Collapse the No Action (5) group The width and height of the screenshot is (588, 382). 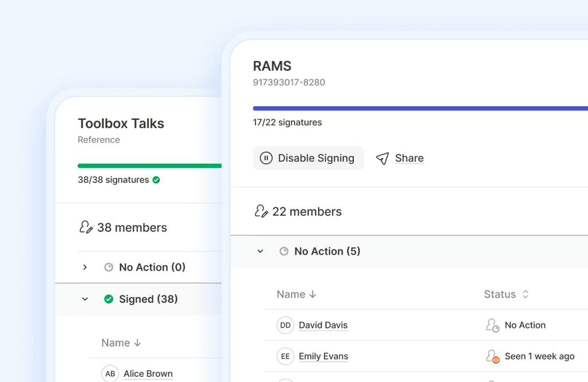click(260, 251)
